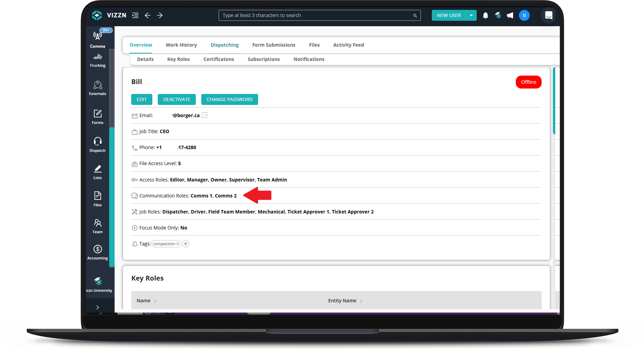Remove the compaction tag

click(x=178, y=243)
